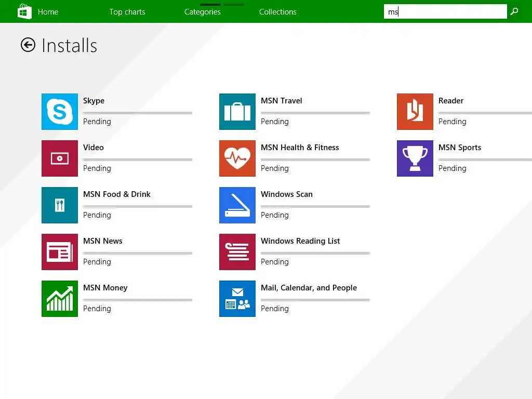
Task: Click the Windows Scan install progress bar
Action: 315,207
